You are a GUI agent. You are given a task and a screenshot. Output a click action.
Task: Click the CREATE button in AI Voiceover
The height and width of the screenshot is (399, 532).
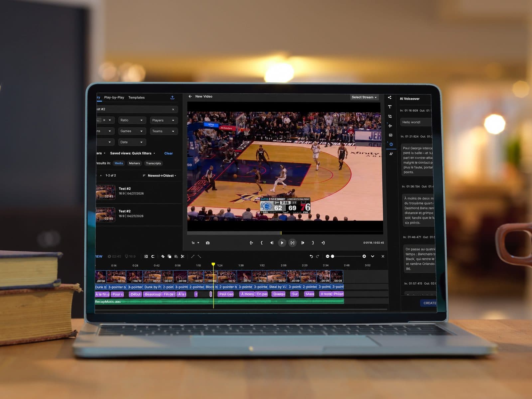click(x=429, y=303)
